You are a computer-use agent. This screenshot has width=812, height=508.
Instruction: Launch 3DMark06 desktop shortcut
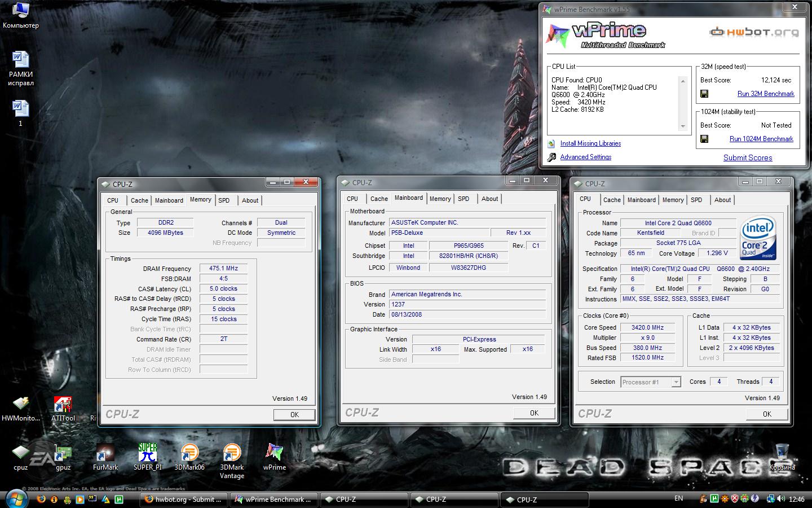tap(189, 457)
